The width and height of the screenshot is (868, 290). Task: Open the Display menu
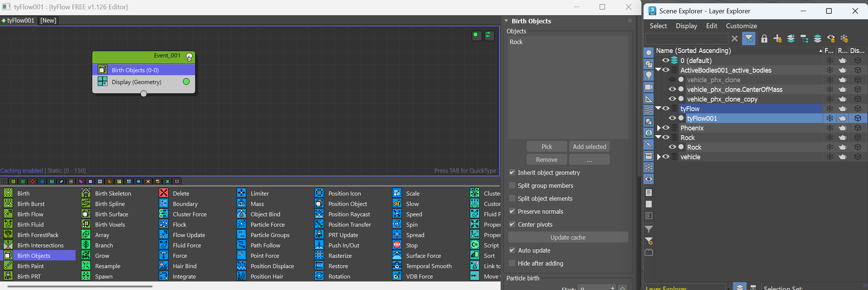(686, 26)
